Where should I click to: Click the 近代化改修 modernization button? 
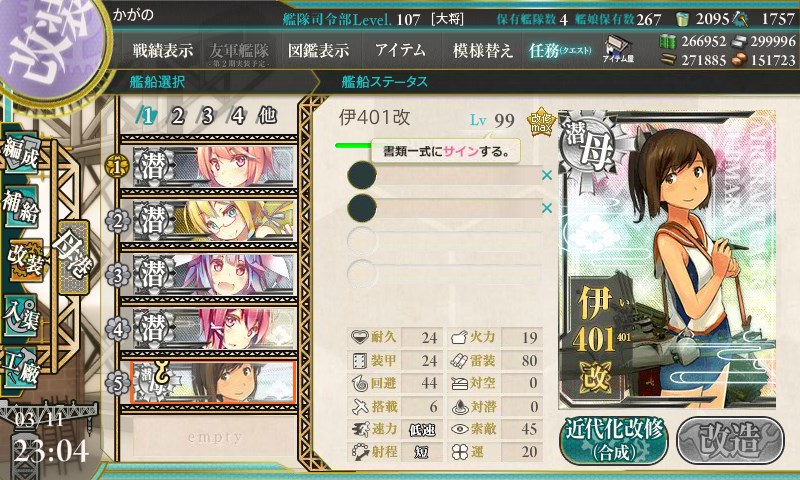614,440
